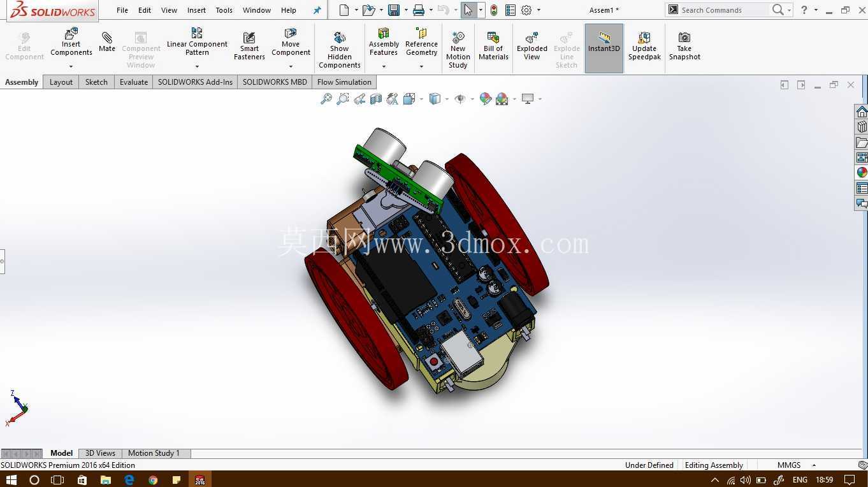Open View Settings monitor icon
Screen dimensions: 868x487
point(528,99)
